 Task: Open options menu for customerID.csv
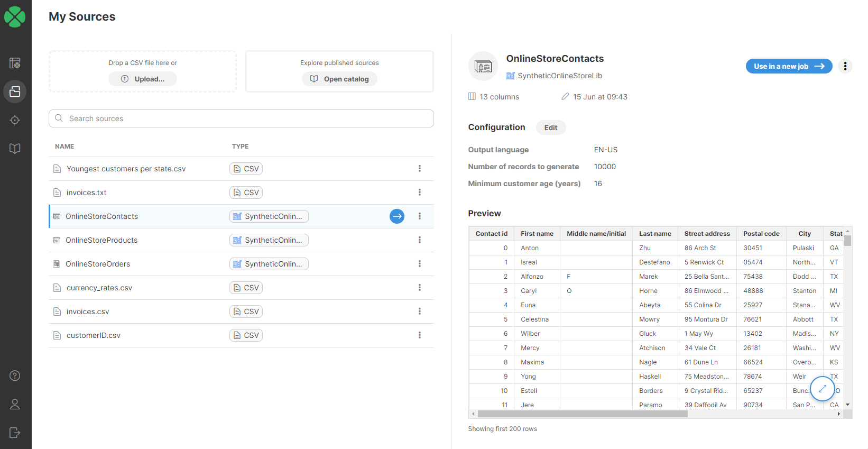(420, 335)
